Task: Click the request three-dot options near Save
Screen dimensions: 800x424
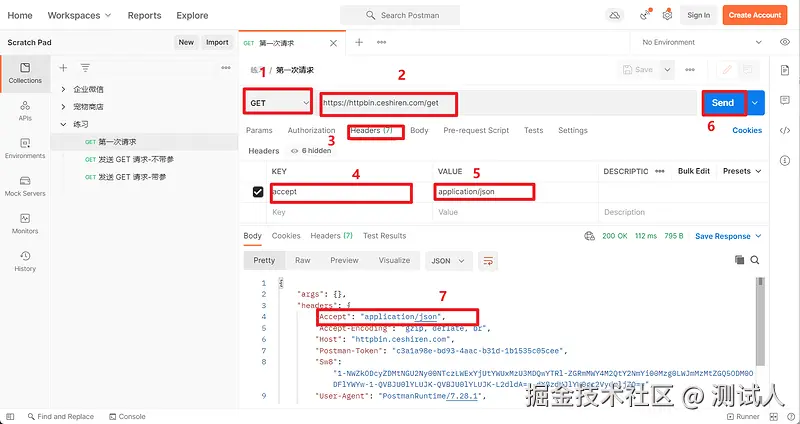Action: coord(690,70)
